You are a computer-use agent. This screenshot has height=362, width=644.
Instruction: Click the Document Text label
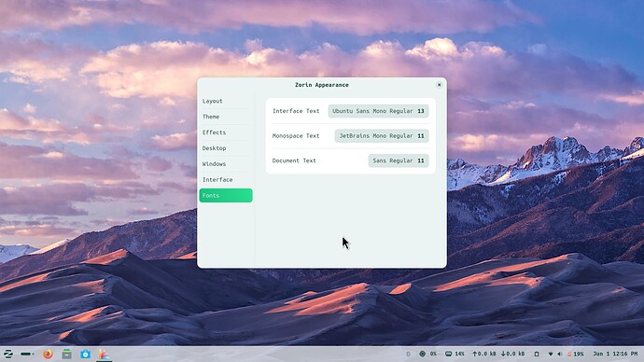point(294,160)
